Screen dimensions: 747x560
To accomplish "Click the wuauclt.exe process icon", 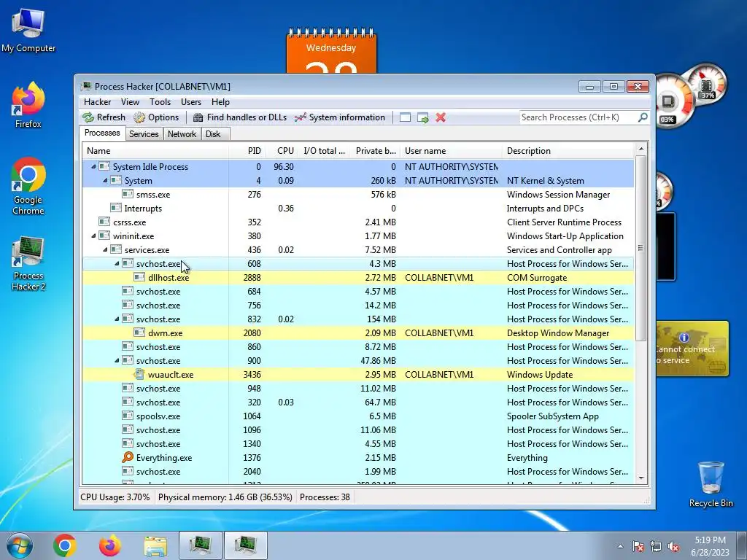I will 139,374.
